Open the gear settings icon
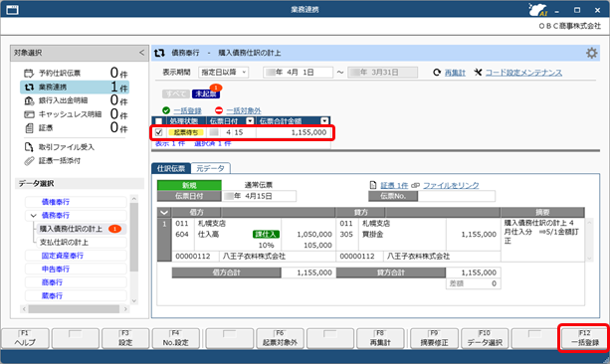The image size is (610, 364). [x=591, y=53]
